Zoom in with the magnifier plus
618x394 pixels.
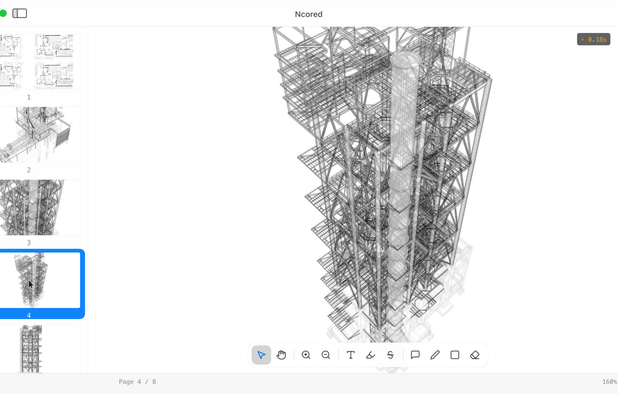306,355
